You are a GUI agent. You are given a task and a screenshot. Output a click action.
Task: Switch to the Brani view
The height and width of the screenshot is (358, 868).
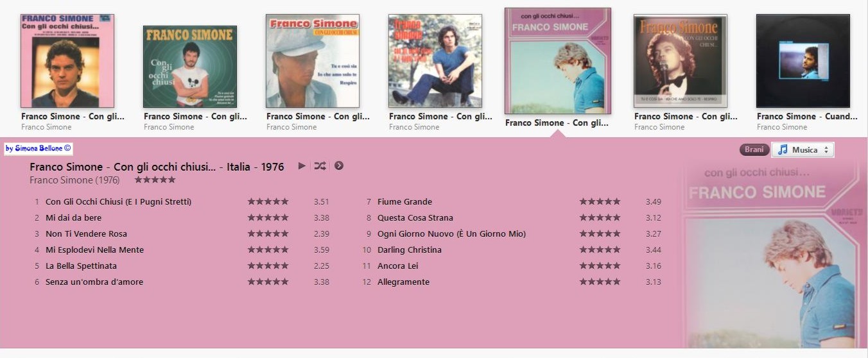(754, 149)
